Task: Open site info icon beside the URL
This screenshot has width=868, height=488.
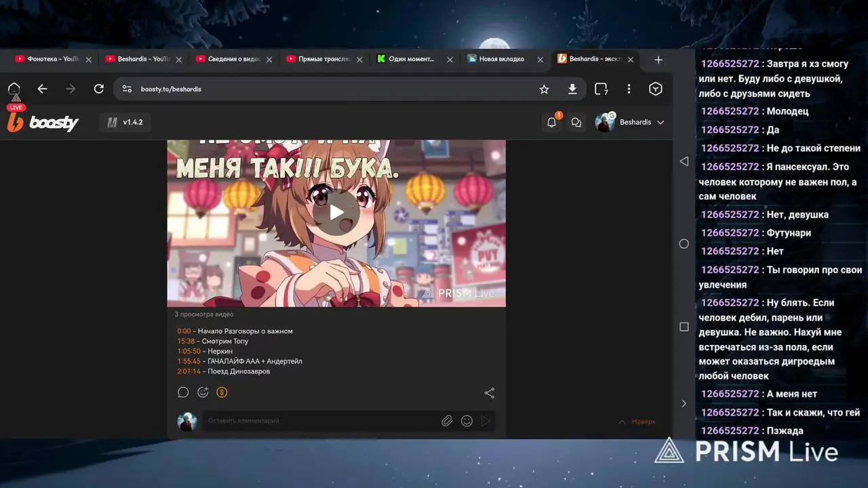Action: (127, 89)
